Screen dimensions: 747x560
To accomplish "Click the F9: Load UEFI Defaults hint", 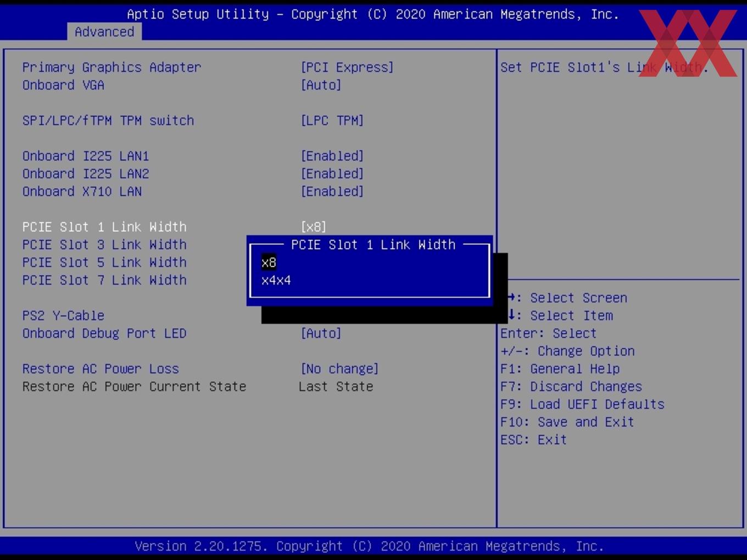I will [582, 404].
